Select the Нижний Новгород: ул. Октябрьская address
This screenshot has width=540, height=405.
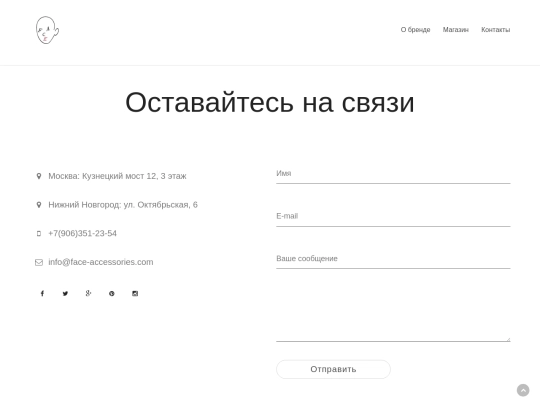pos(123,205)
